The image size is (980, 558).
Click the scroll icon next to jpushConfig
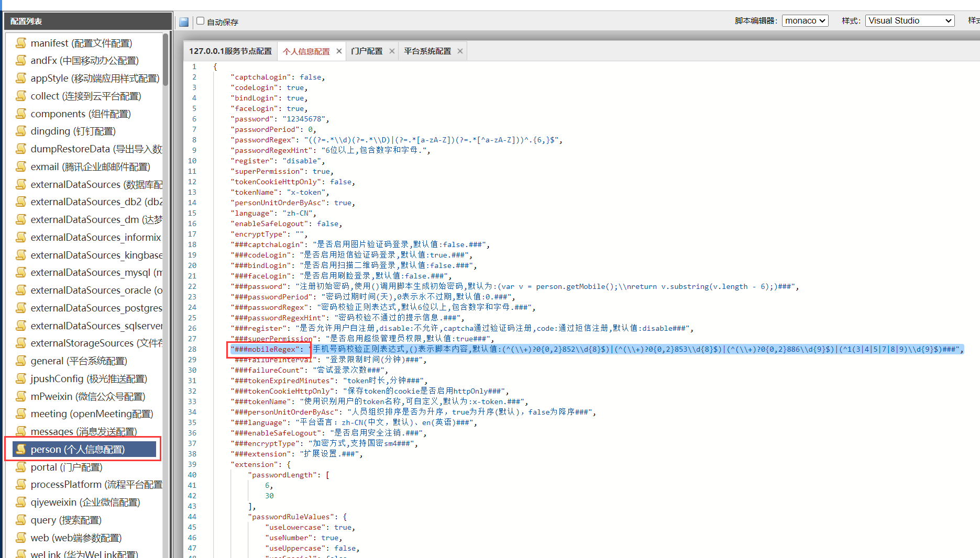(x=21, y=378)
